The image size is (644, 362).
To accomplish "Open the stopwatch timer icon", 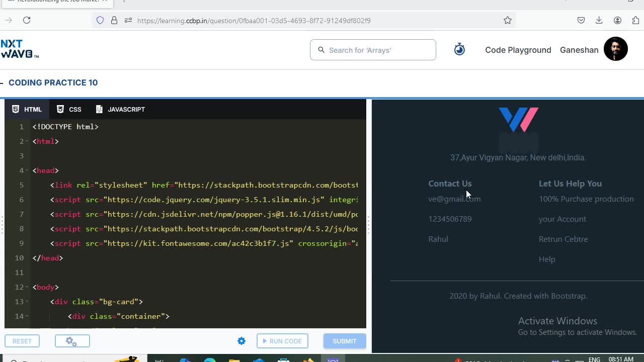I will tap(459, 49).
